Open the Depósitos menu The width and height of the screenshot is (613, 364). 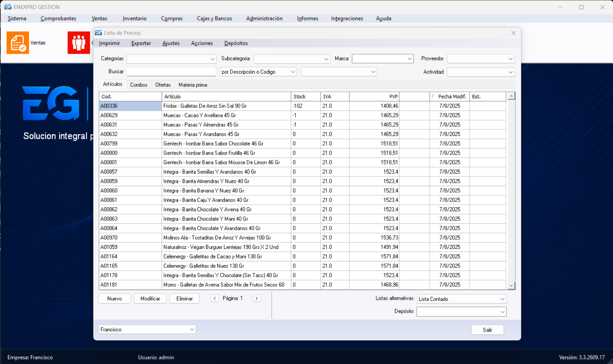click(x=236, y=43)
